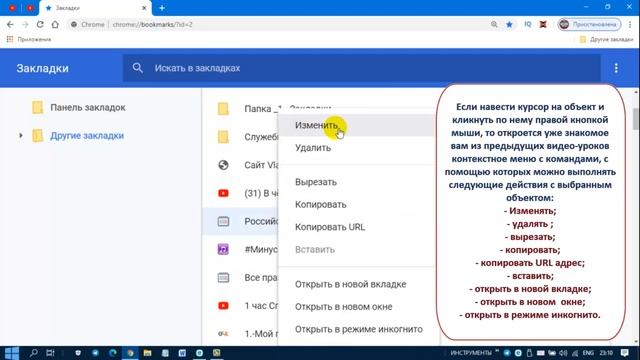This screenshot has width=640, height=360.
Task: Switch to the first pinned YouTube tab
Action: [12, 8]
